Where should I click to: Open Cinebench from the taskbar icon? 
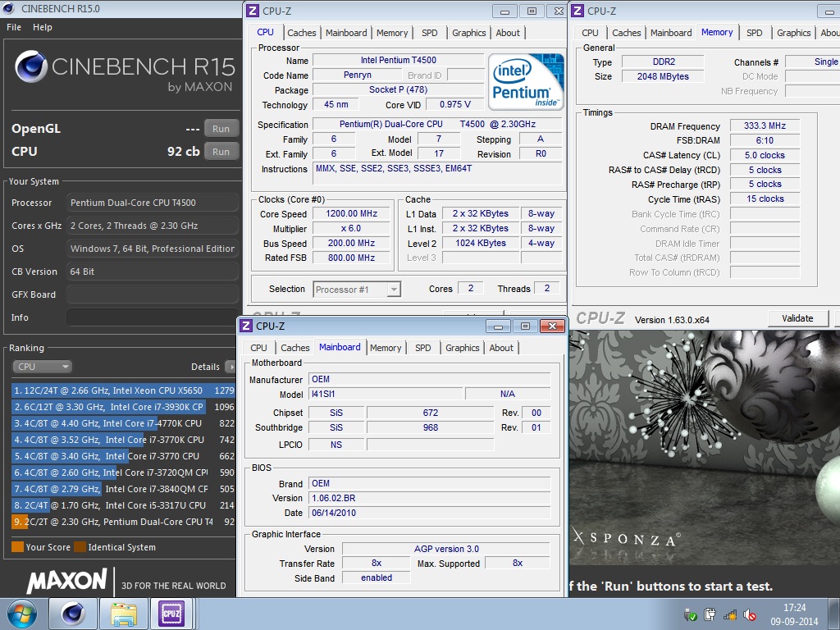72,614
